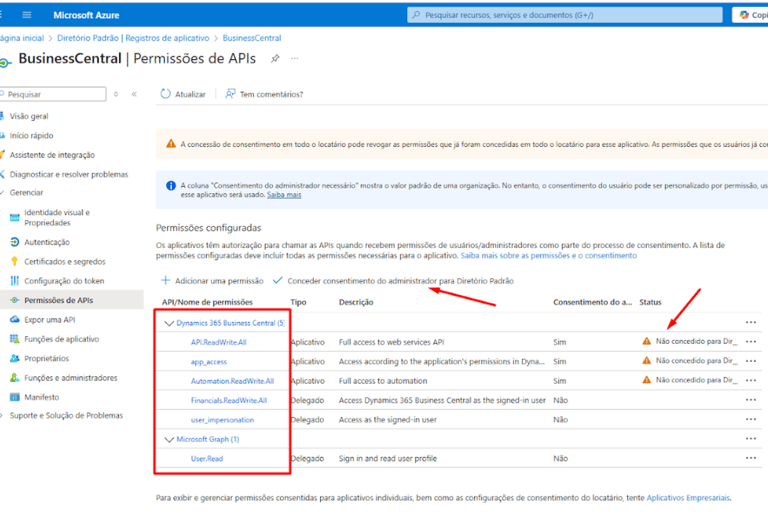Collapse the Microsoft Graph group
Image resolution: width=768 pixels, height=512 pixels.
(169, 439)
